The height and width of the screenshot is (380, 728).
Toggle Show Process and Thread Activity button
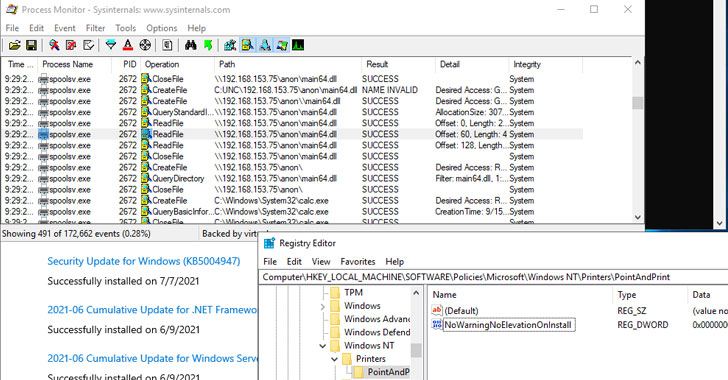pyautogui.click(x=282, y=45)
